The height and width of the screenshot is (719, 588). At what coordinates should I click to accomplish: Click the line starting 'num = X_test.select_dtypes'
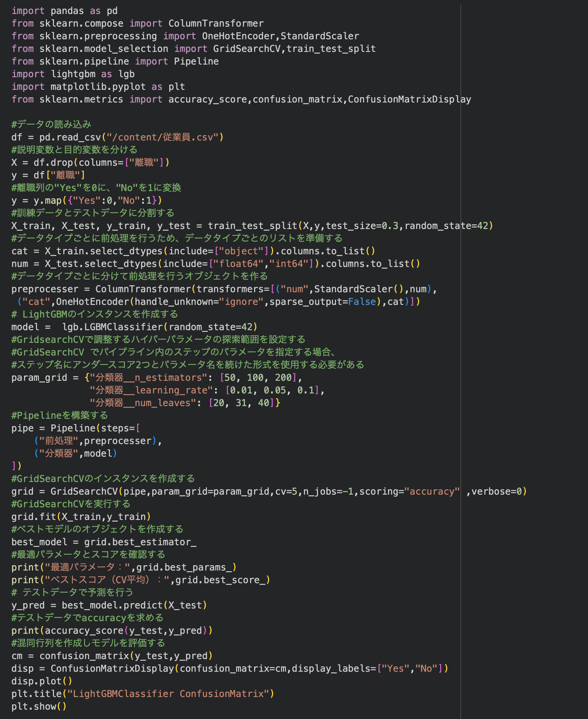[216, 264]
